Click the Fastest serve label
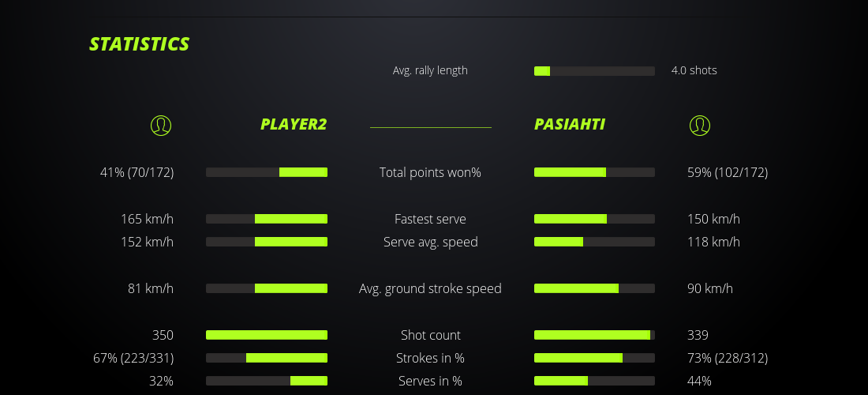This screenshot has height=395, width=868. coord(430,219)
